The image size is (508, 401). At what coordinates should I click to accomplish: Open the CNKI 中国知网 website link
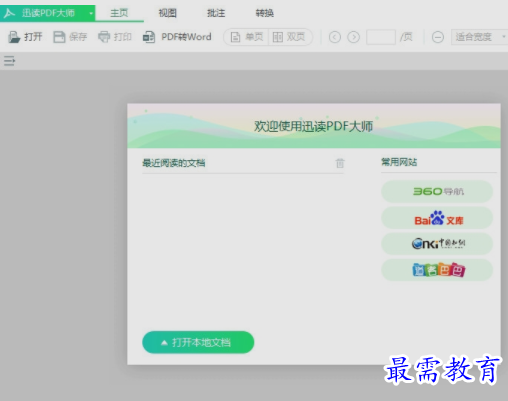tap(437, 244)
